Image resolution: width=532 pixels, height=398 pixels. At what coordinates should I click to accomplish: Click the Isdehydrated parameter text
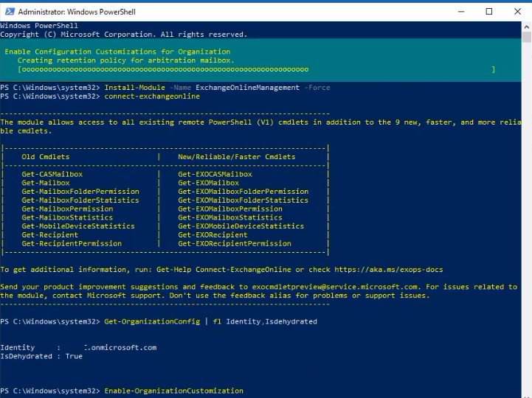[x=291, y=322]
